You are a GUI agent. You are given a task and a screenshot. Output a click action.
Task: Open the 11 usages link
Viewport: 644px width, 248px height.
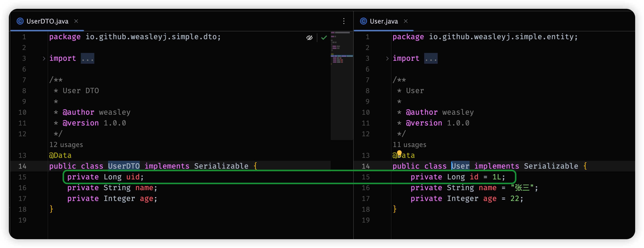pos(409,145)
